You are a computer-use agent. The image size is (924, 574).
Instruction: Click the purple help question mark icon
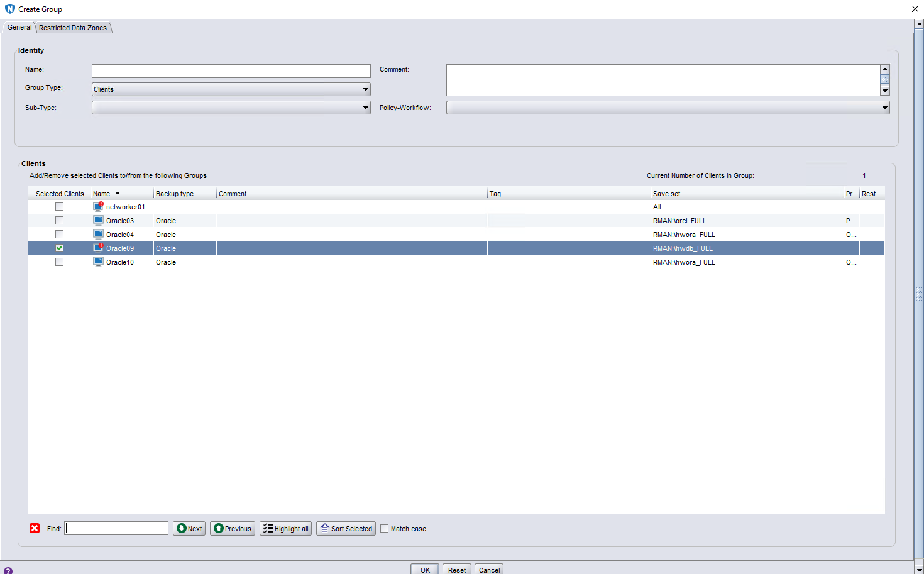click(x=8, y=570)
